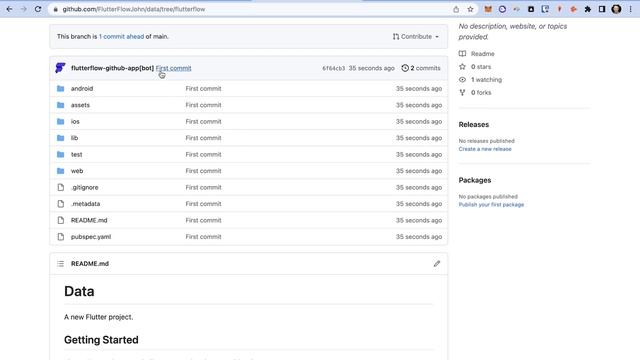The width and height of the screenshot is (640, 360).
Task: Open the Readme sidebar link
Action: [x=477, y=53]
